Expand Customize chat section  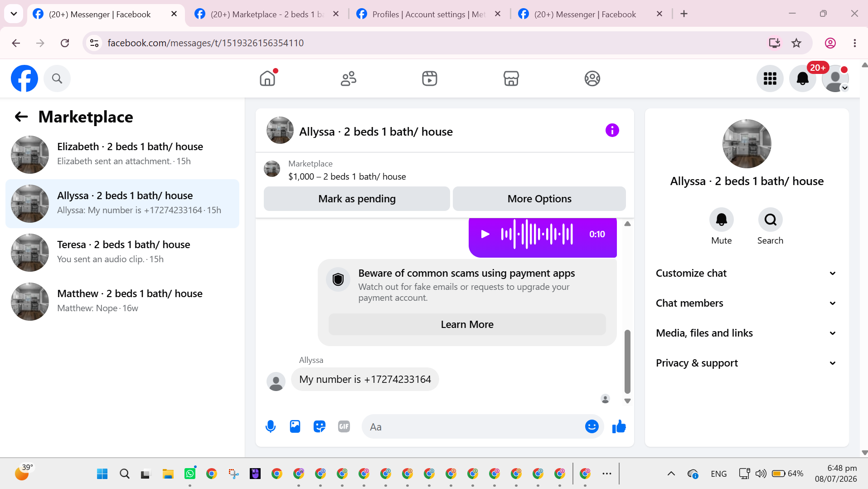(x=746, y=273)
